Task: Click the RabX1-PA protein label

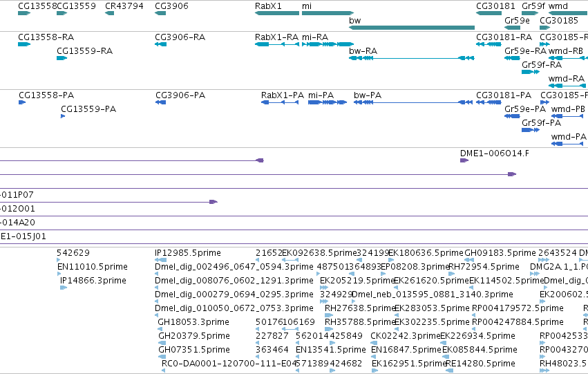Action: coord(283,95)
